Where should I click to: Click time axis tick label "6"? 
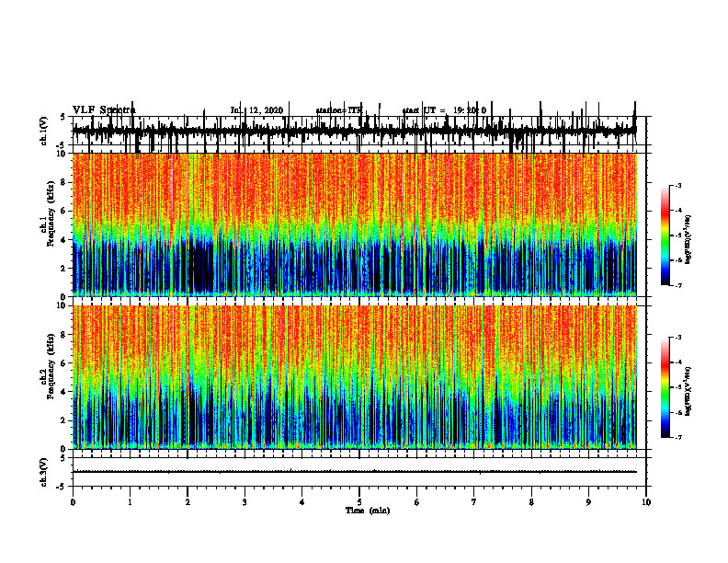click(x=417, y=502)
